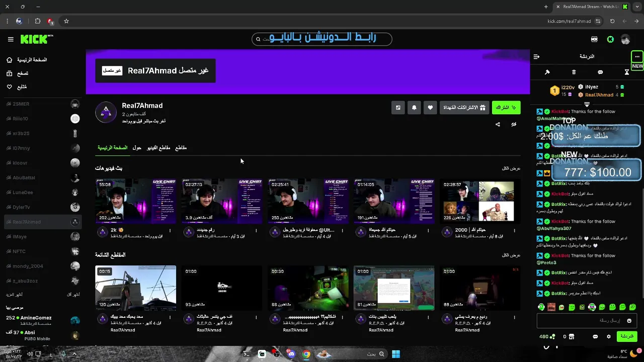The width and height of the screenshot is (644, 362).
Task: Open kloovr channel in the sidebar
Action: point(43,163)
